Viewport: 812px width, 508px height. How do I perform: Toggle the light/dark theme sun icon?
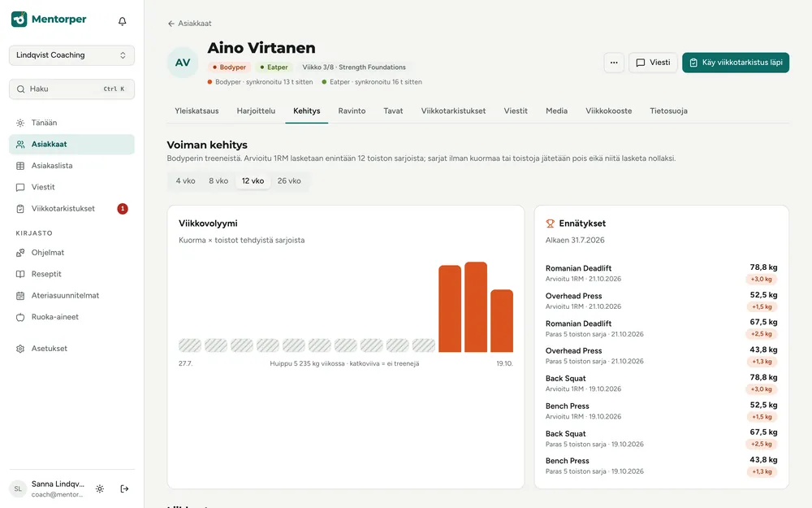tap(100, 488)
